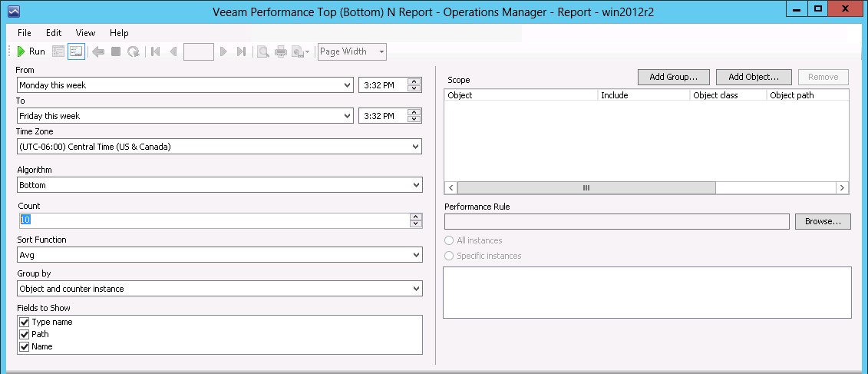Decrement the Count value
This screenshot has width=868, height=374.
(416, 223)
